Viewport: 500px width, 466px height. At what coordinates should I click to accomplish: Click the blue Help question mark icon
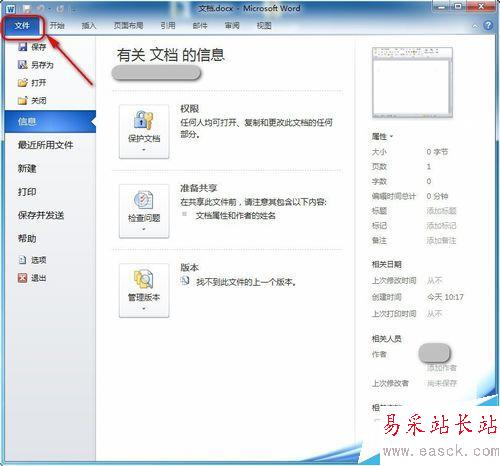(488, 25)
